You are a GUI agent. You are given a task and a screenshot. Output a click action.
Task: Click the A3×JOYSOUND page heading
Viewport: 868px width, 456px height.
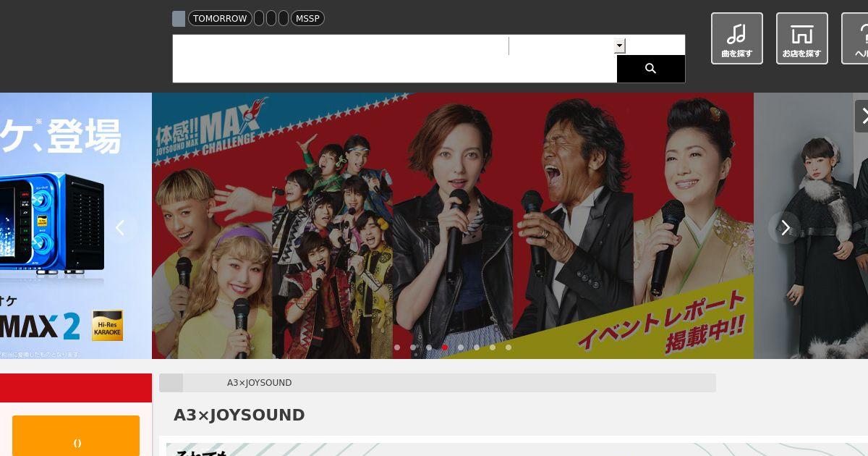pyautogui.click(x=239, y=415)
